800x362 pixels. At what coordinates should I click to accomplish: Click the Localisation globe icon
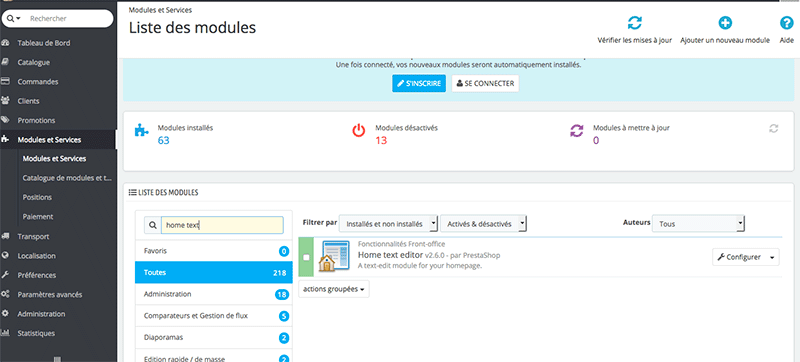[x=6, y=256]
